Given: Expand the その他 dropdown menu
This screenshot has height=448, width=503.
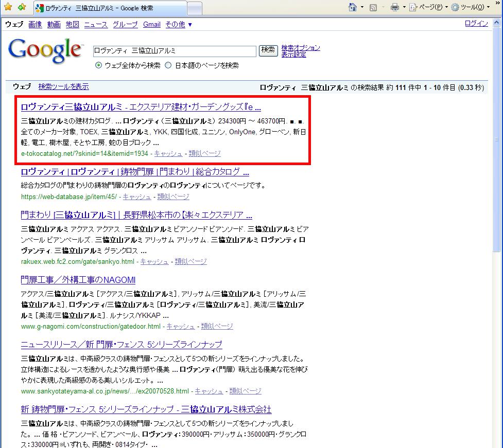Looking at the screenshot, I should [x=179, y=24].
